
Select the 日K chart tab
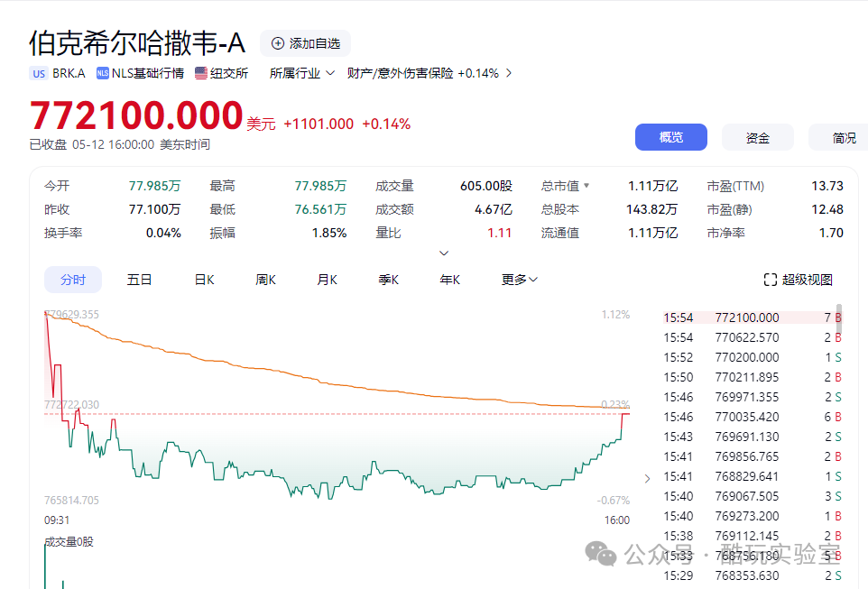click(204, 280)
